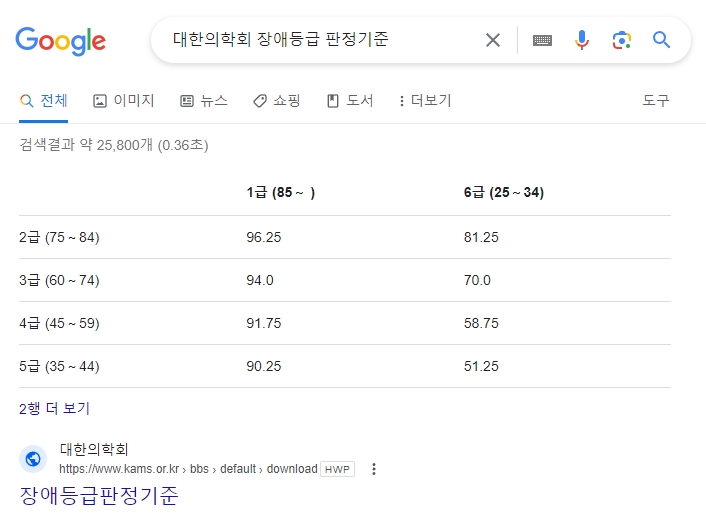This screenshot has height=525, width=706.
Task: Open the 더보기 menu
Action: click(425, 100)
